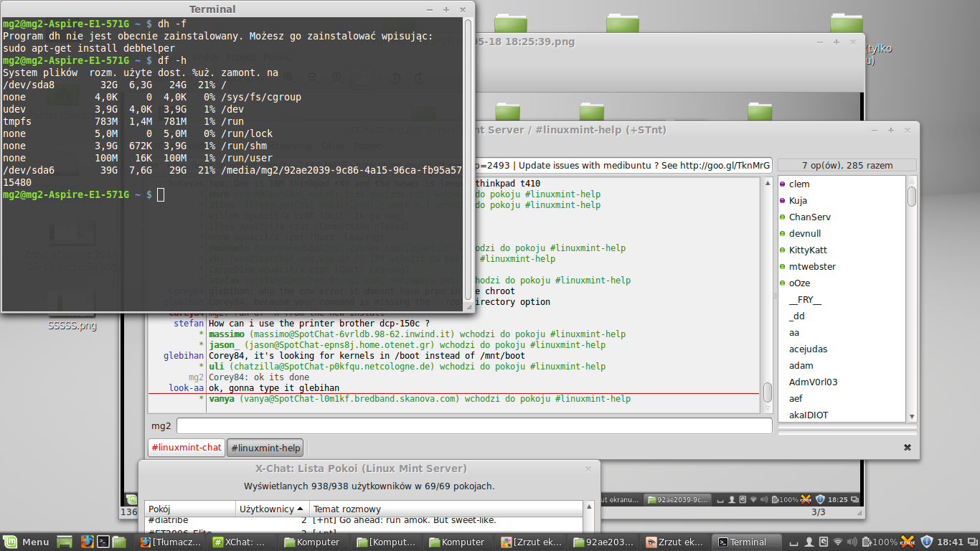Click the 18:41 clock in the panel
This screenshot has width=980, height=551.
pyautogui.click(x=949, y=542)
